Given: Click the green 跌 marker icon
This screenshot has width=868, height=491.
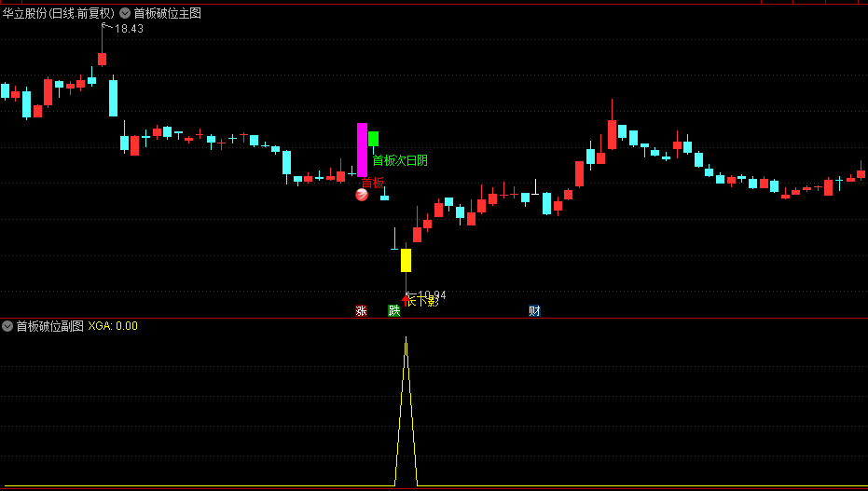Looking at the screenshot, I should (394, 311).
